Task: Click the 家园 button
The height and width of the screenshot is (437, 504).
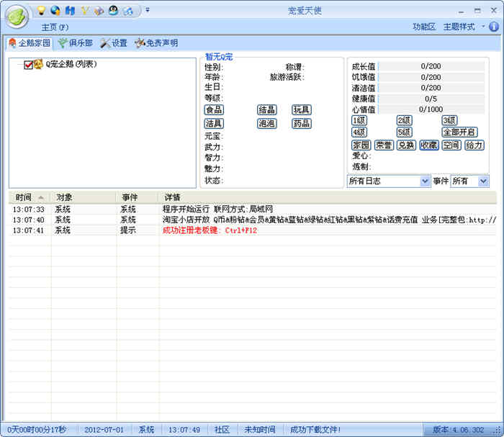Action: [361, 145]
